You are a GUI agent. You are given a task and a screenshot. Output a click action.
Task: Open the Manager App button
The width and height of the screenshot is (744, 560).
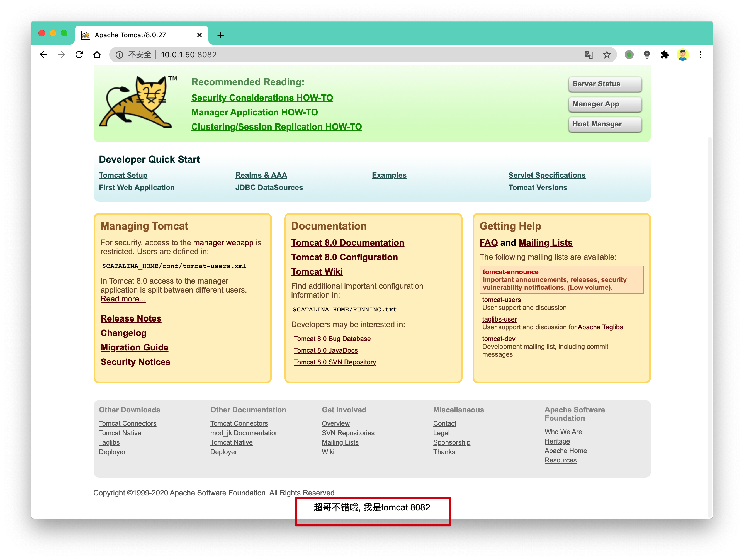605,104
